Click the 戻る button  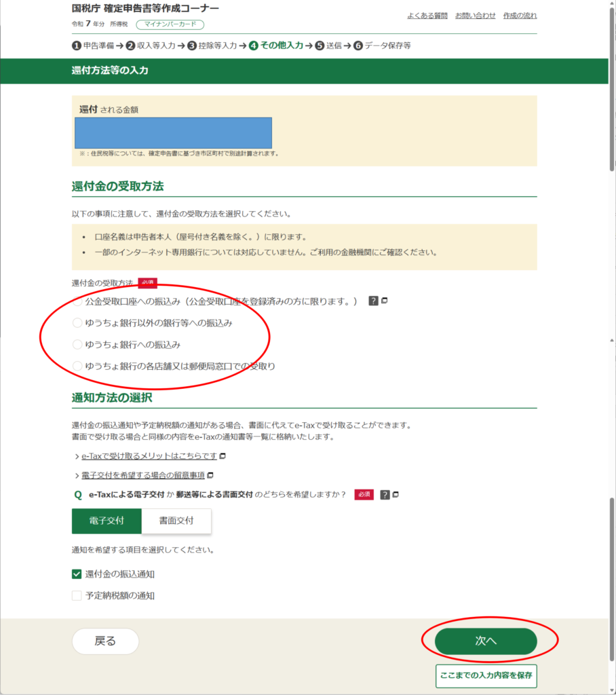pyautogui.click(x=105, y=641)
